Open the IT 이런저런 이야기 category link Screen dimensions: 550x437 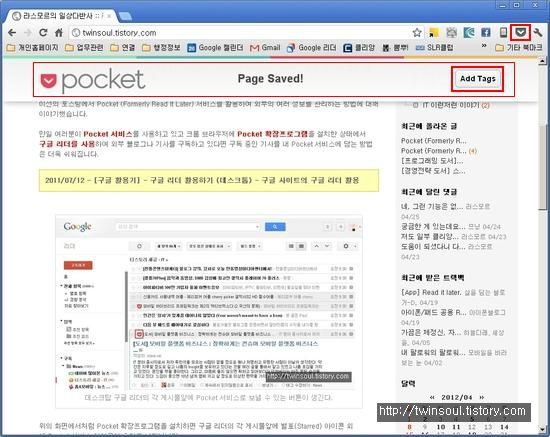point(451,105)
